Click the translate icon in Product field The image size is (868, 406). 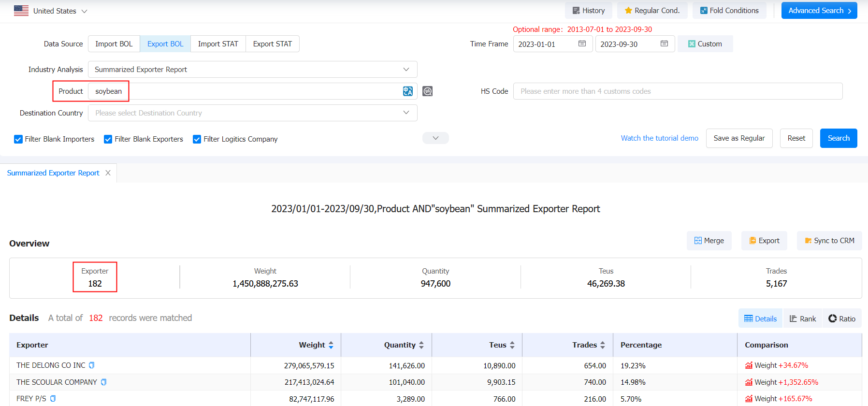point(408,91)
